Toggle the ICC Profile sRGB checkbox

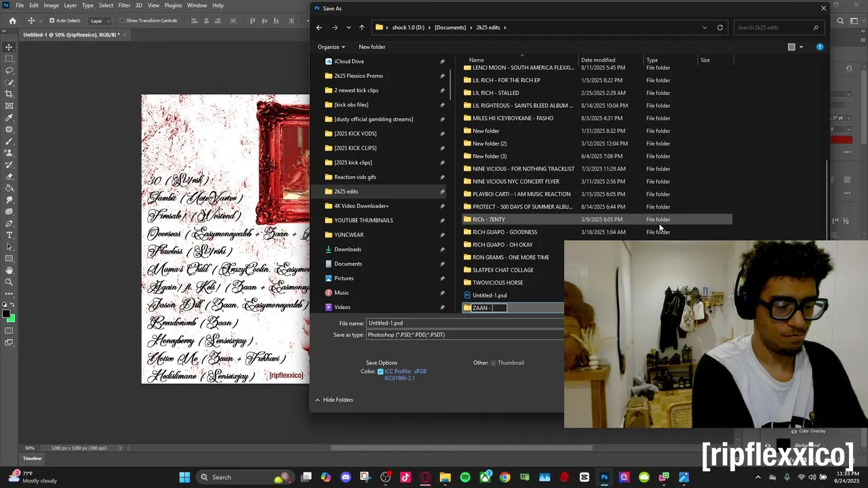[x=380, y=371]
